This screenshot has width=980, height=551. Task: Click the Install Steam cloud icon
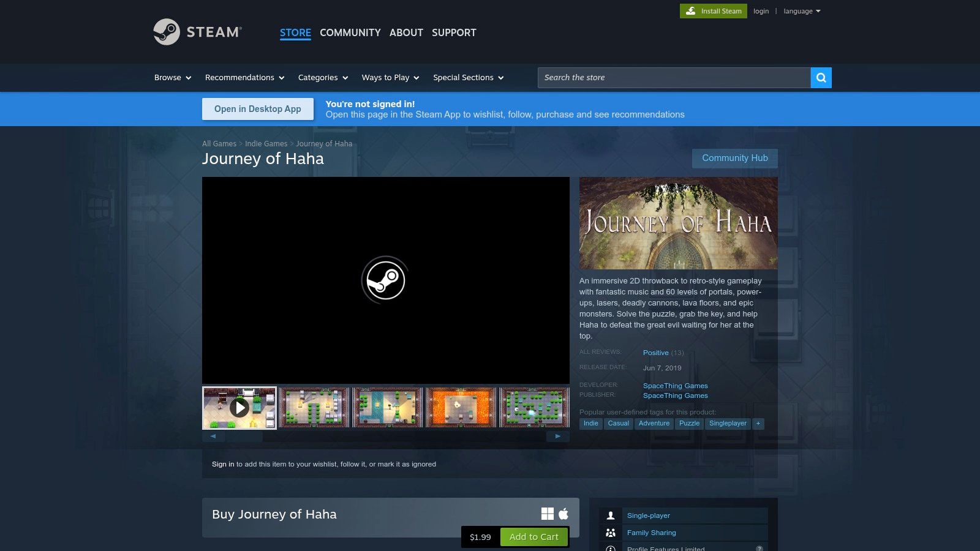coord(690,10)
